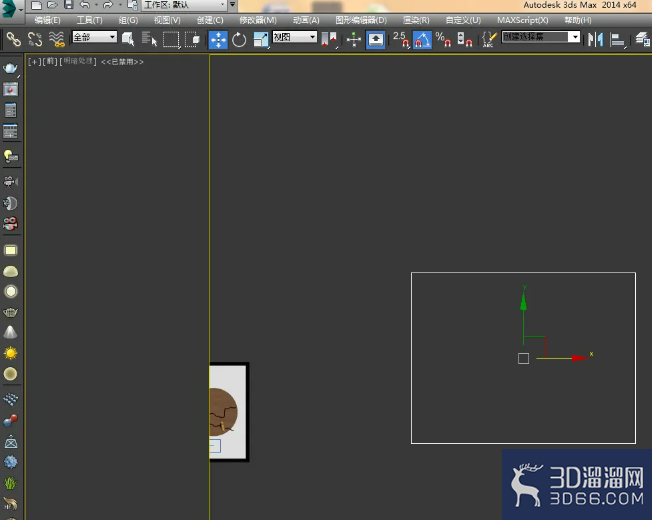This screenshot has width=652, height=520.
Task: Click the blue proxy grid icon
Action: (10, 399)
